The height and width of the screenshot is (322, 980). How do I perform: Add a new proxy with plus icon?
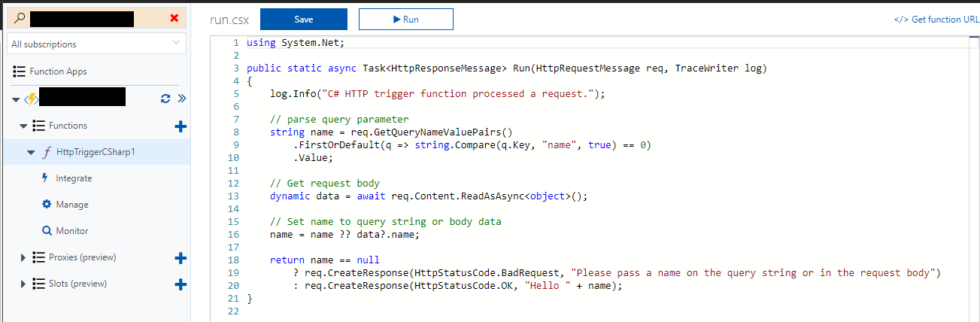181,258
